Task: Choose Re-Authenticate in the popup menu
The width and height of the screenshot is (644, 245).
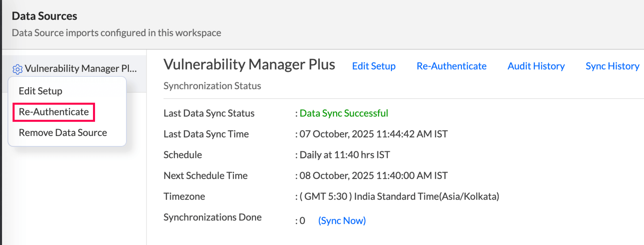Action: (x=54, y=112)
